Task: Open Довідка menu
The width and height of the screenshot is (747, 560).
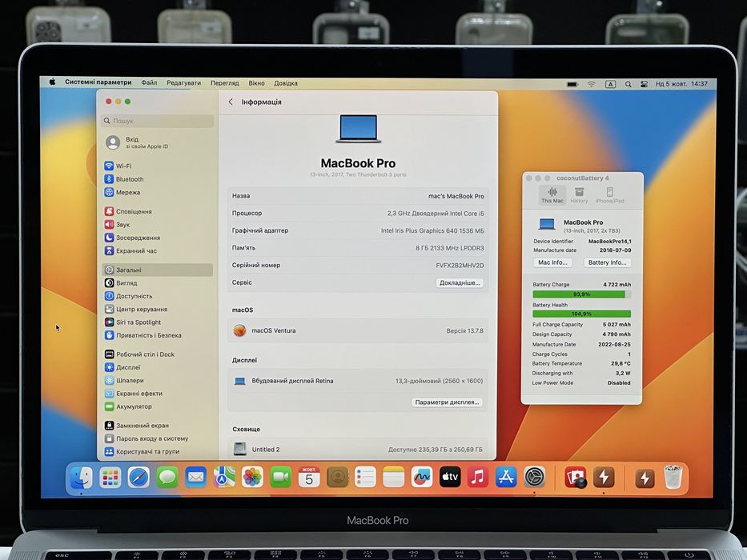Action: [x=286, y=83]
